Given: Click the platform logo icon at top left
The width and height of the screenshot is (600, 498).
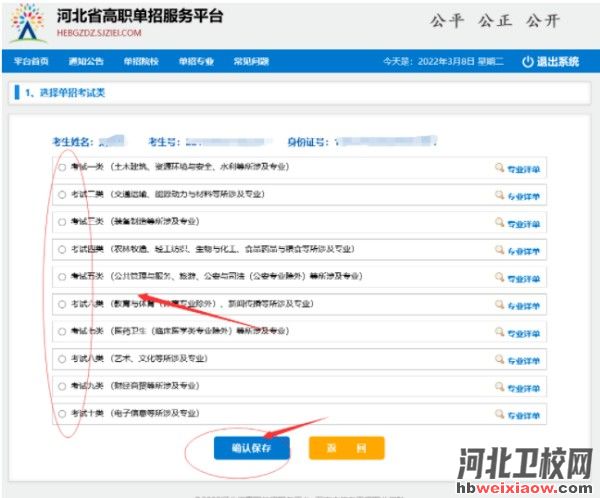Looking at the screenshot, I should click(x=25, y=25).
